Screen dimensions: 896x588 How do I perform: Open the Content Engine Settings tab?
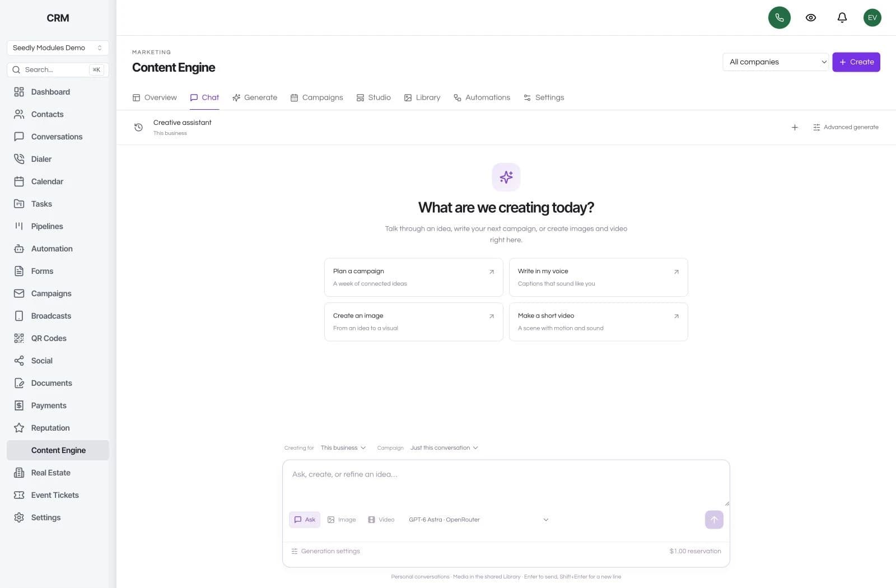[x=544, y=97]
